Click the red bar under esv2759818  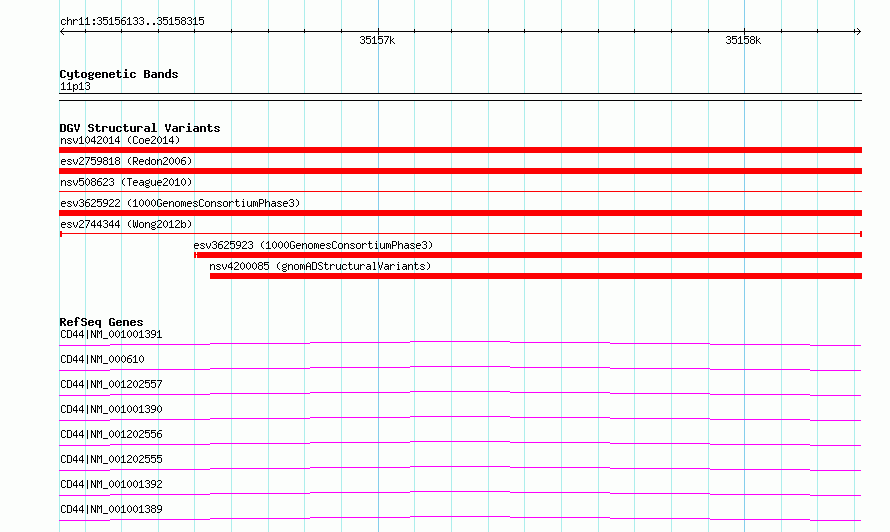460,171
